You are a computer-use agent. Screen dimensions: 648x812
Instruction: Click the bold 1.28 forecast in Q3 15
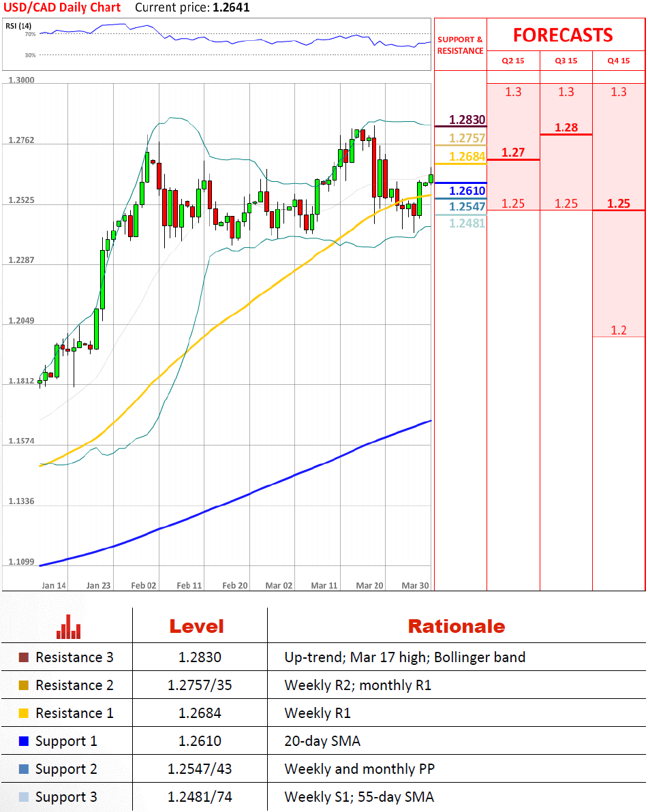[566, 127]
